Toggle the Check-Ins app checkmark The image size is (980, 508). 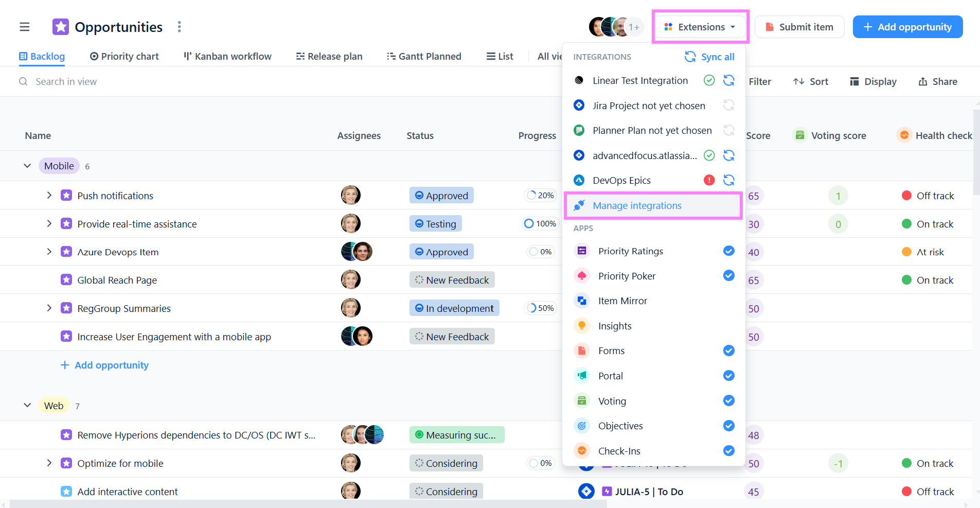pyautogui.click(x=729, y=451)
